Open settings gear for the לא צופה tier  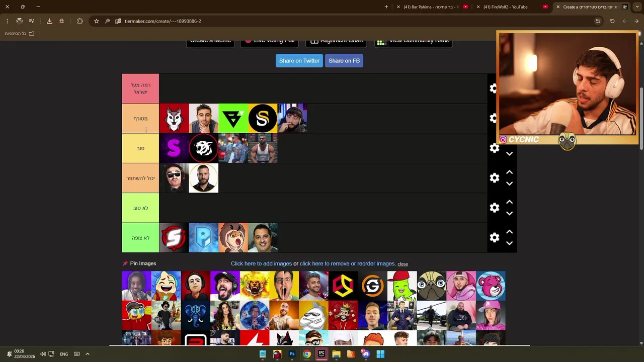pos(495,237)
